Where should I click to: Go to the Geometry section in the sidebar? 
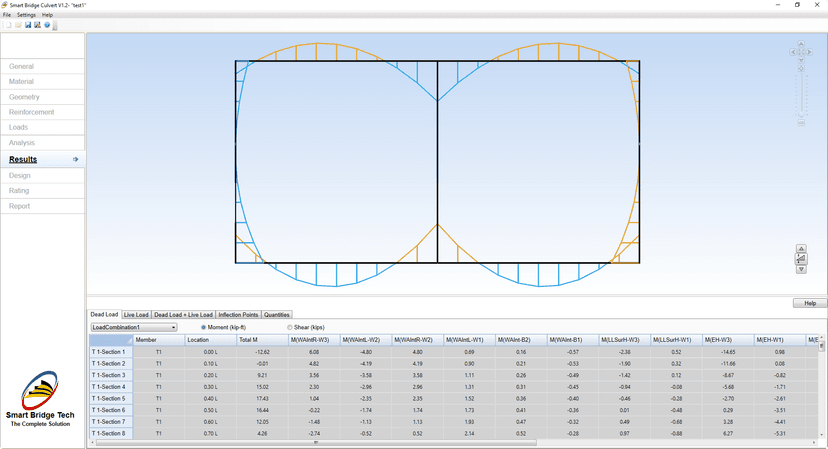click(24, 97)
